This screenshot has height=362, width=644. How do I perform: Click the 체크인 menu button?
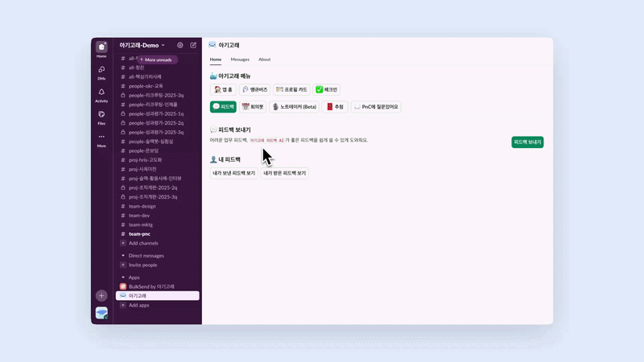[x=327, y=89]
